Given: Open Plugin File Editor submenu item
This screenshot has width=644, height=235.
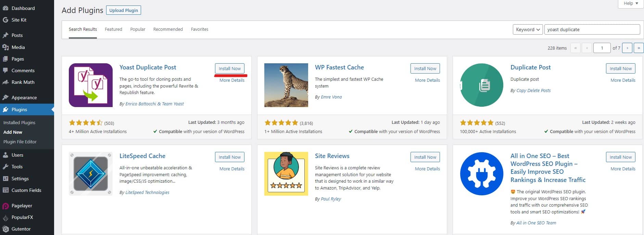Looking at the screenshot, I should tap(20, 142).
